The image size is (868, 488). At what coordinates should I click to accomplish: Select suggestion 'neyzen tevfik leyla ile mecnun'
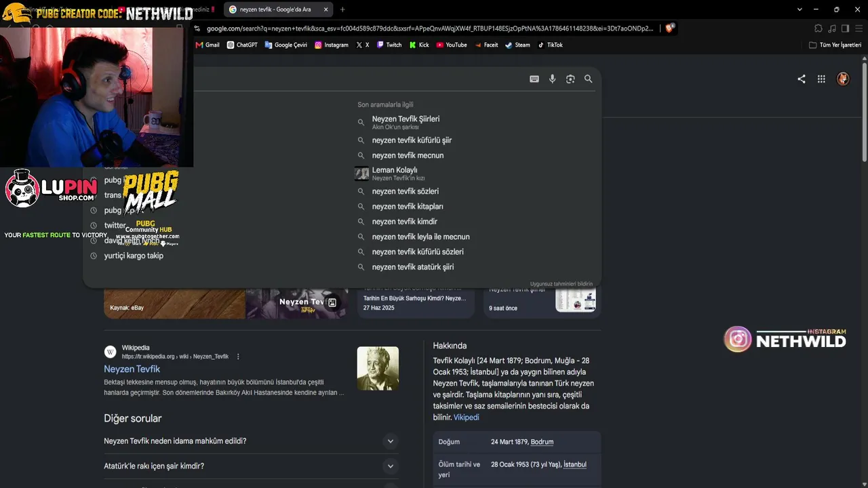tap(420, 237)
